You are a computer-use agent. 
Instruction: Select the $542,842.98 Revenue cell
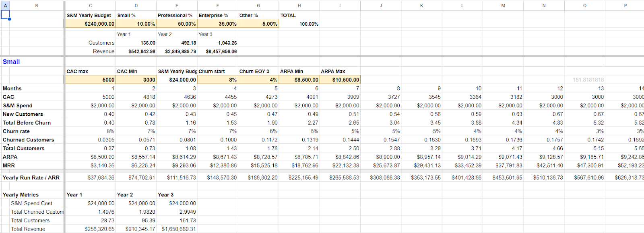pos(136,51)
